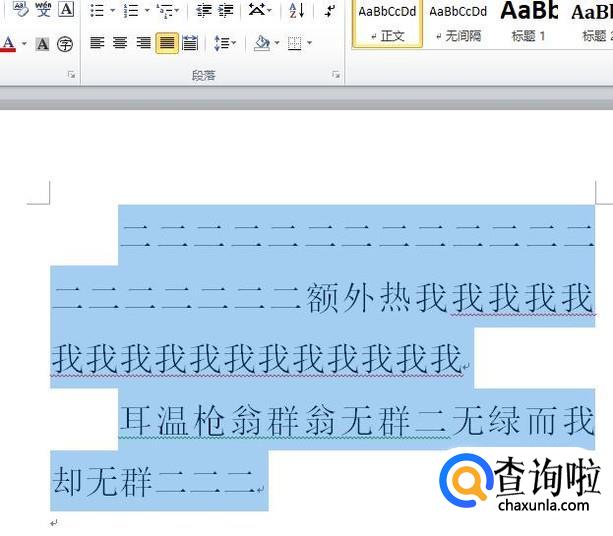
Task: Open the font color dropdown arrow
Action: tap(23, 44)
